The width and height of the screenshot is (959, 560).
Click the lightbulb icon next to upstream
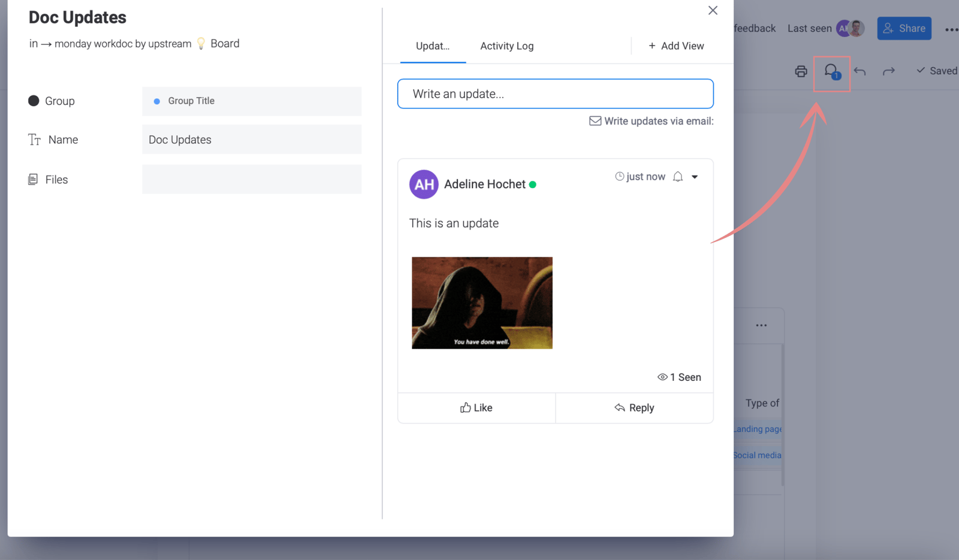point(200,43)
